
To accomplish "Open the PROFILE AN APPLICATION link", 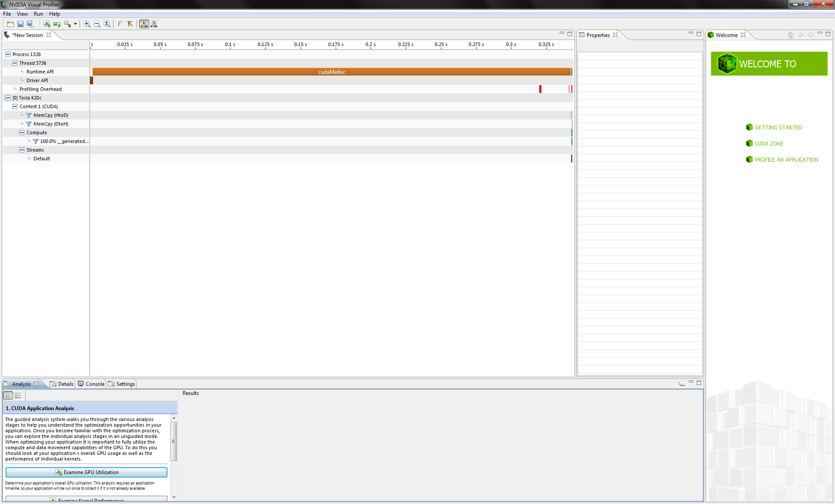I will (x=786, y=160).
